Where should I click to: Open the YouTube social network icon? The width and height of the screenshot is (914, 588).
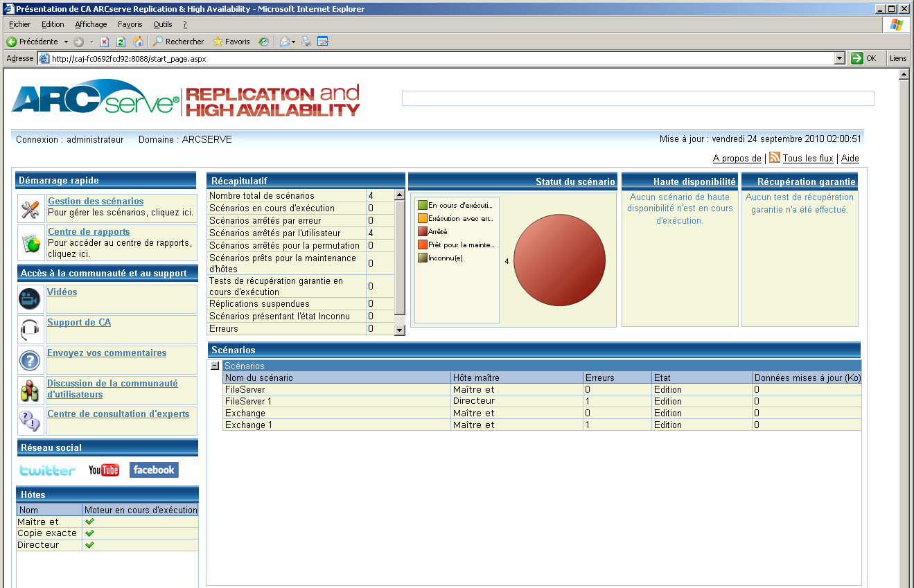[x=103, y=470]
